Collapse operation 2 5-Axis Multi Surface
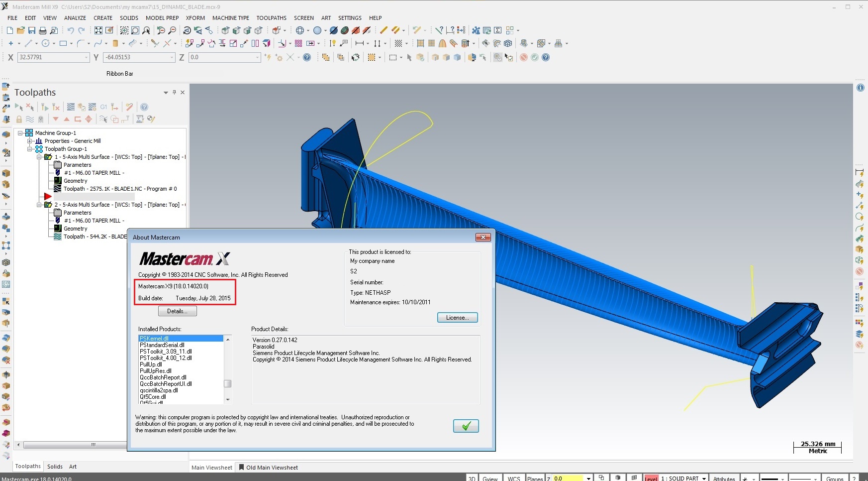This screenshot has width=868, height=481. coord(39,205)
